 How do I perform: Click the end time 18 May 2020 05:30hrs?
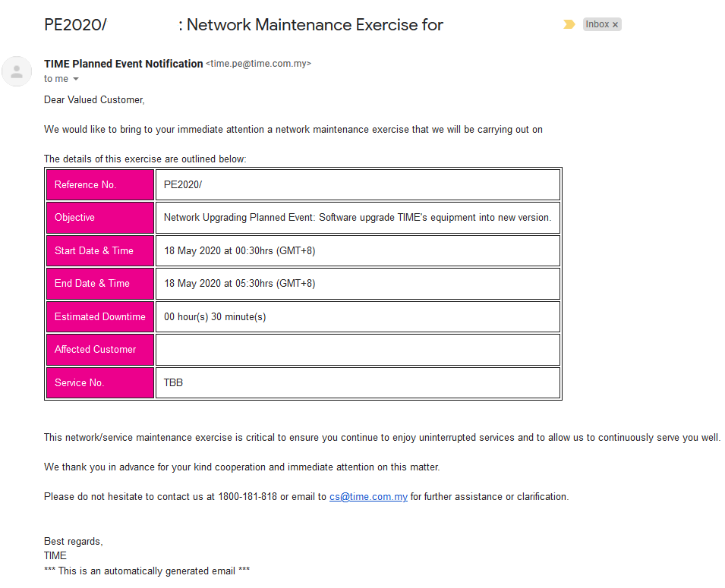(x=239, y=284)
